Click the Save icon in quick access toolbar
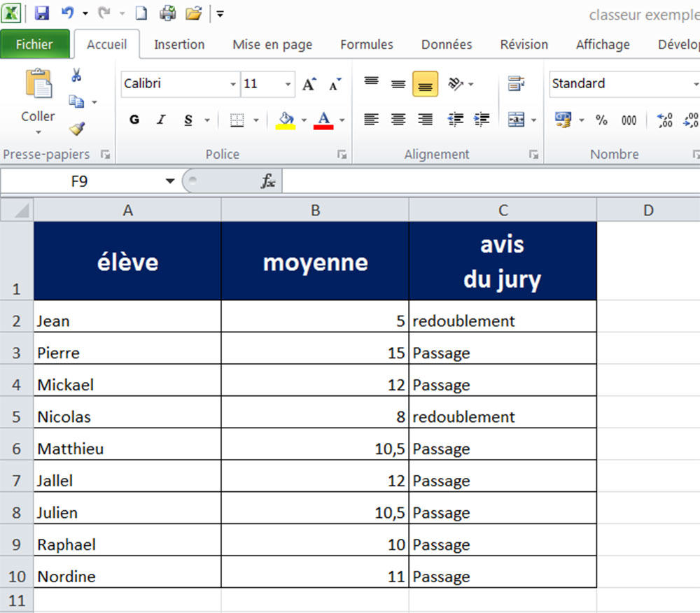 pyautogui.click(x=41, y=13)
